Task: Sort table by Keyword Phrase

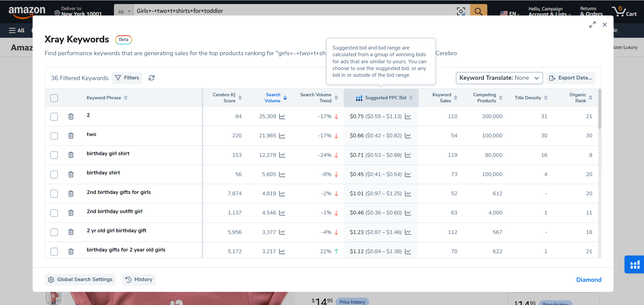Action: 126,98
